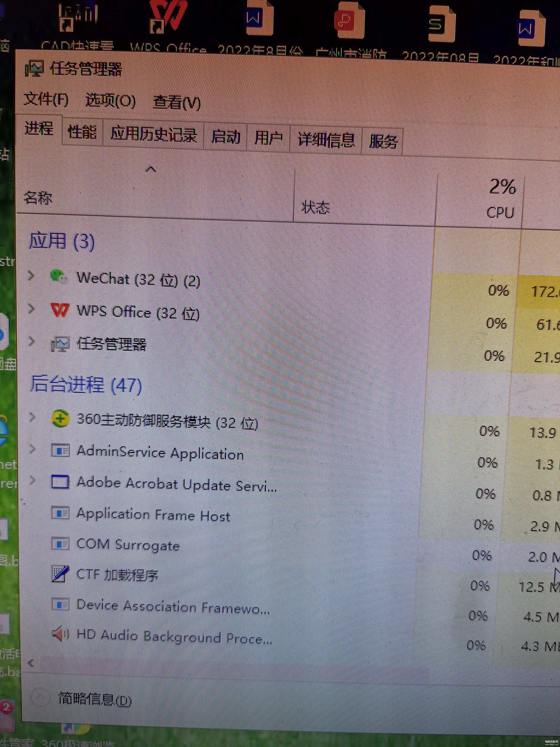The height and width of the screenshot is (747, 560).
Task: Switch to the 应用历史记录 tab
Action: 154,134
